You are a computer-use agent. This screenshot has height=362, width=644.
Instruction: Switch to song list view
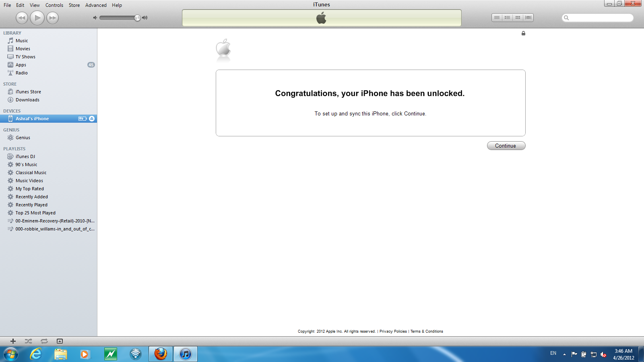click(x=497, y=18)
